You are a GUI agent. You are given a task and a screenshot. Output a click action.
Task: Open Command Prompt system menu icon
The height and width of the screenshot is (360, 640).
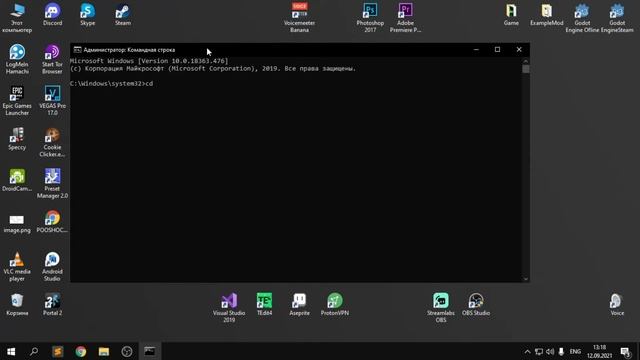(x=77, y=50)
